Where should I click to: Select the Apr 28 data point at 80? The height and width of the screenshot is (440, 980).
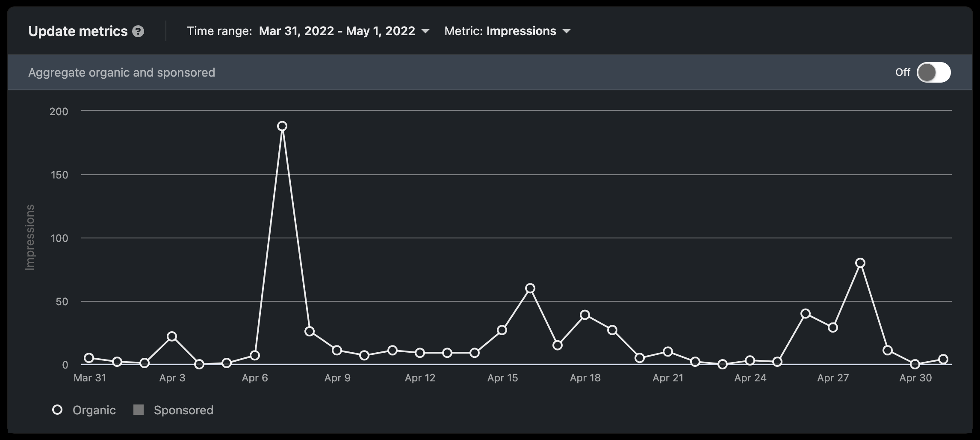pyautogui.click(x=860, y=263)
